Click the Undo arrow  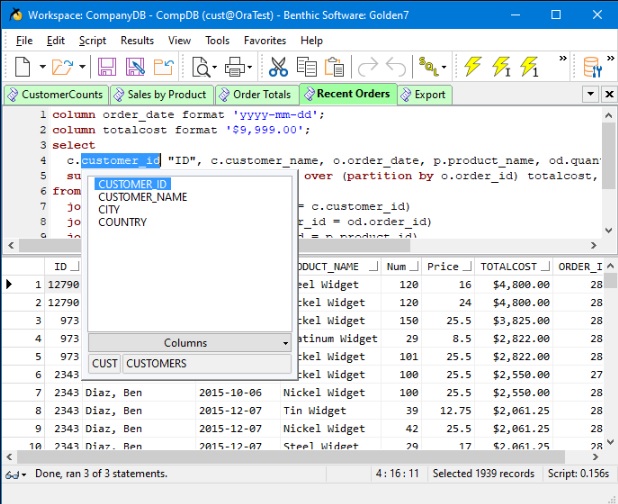tap(396, 67)
